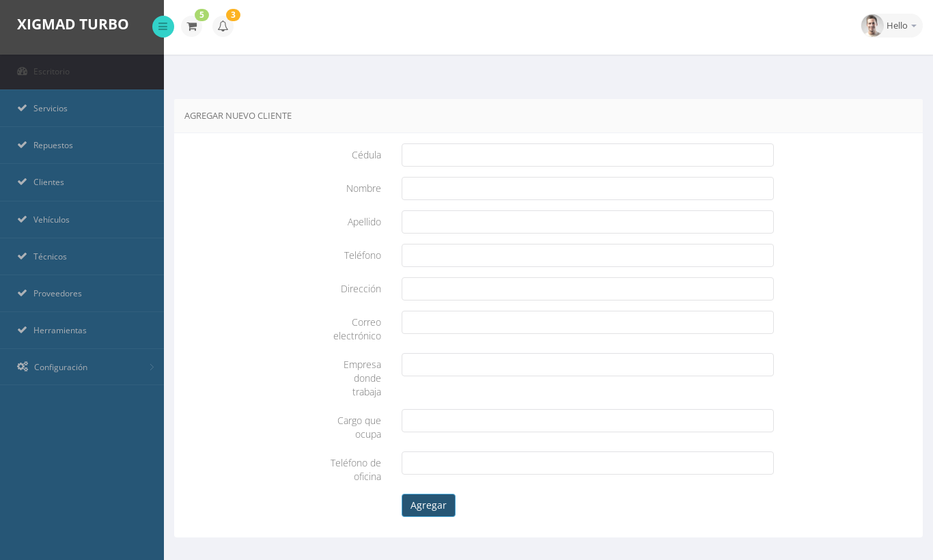Click checkmark icon beside Servicios
Screen dimensions: 933x560
point(22,108)
